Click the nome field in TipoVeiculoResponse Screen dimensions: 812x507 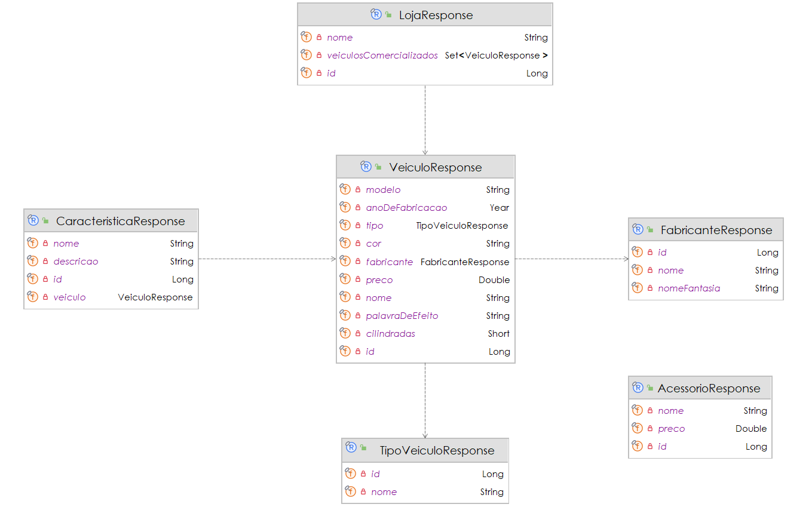(x=384, y=492)
